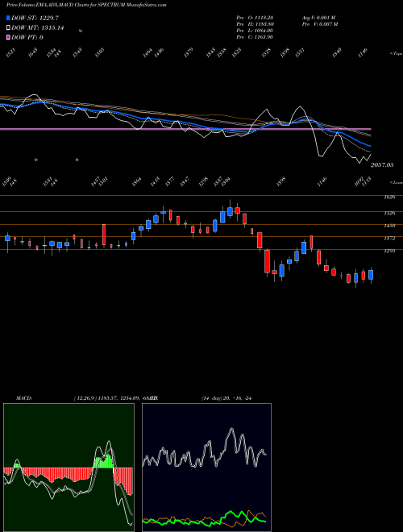The width and height of the screenshot is (403, 532).
Task: Click the last blue candlestick on price chart
Action: (x=371, y=275)
